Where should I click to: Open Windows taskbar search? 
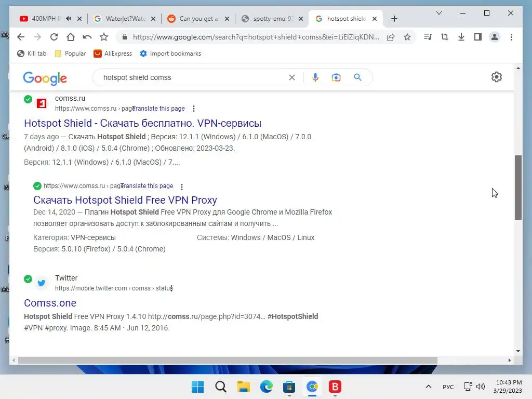(220, 387)
